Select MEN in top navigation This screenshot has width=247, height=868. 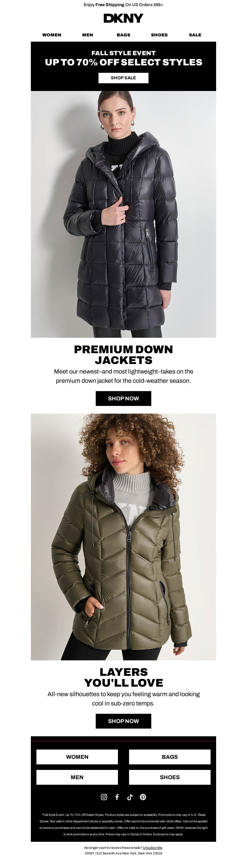click(x=88, y=35)
